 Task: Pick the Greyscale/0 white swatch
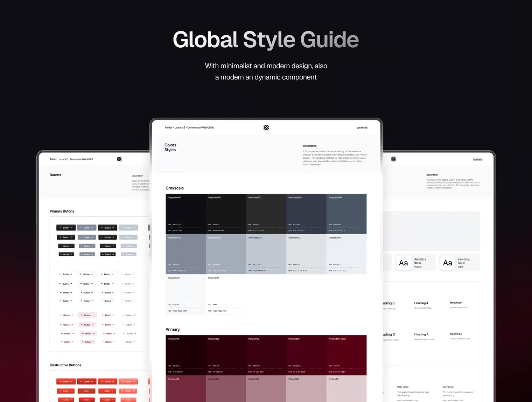[x=226, y=294]
